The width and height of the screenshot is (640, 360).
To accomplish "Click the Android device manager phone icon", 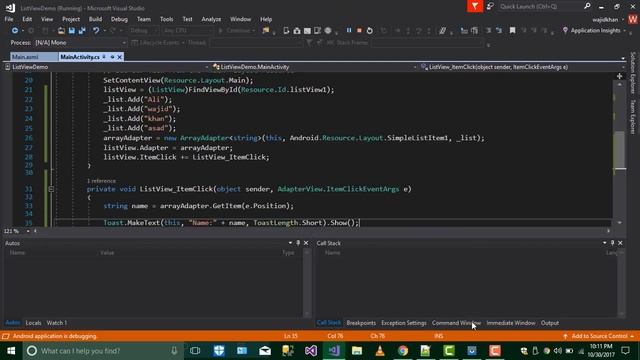I will [286, 31].
